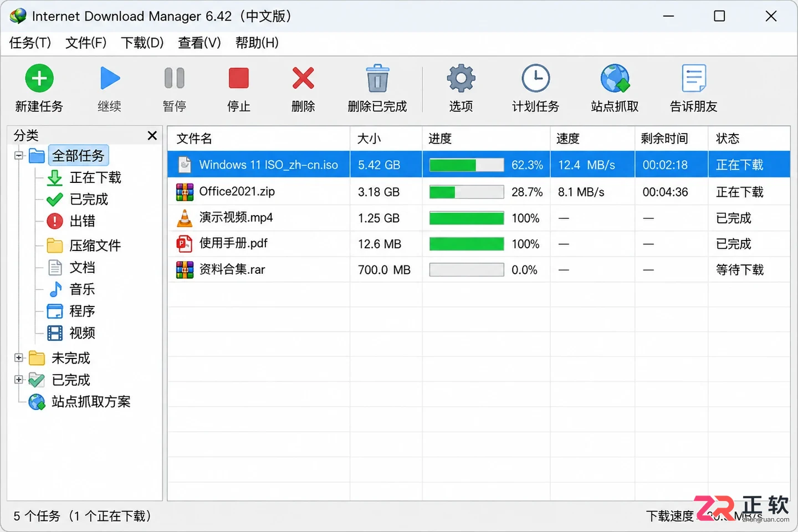Screen dimensions: 798x532
Task: Open the 任务(T) menu
Action: tap(30, 43)
